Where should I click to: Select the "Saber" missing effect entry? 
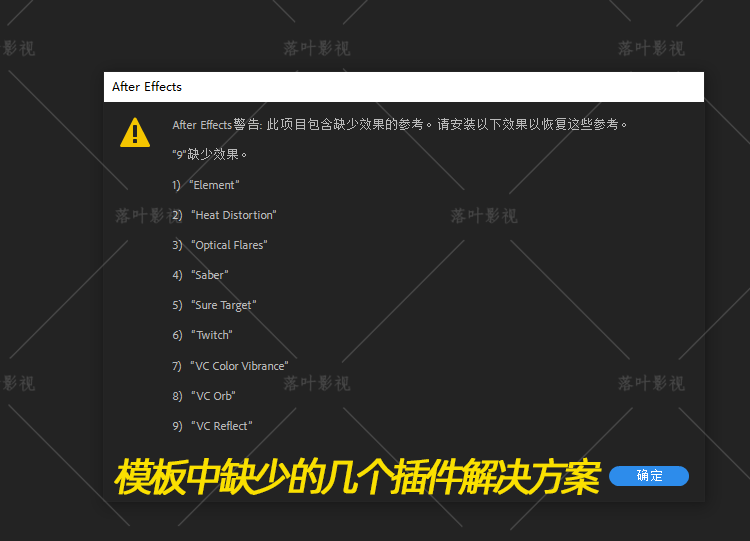[x=200, y=275]
